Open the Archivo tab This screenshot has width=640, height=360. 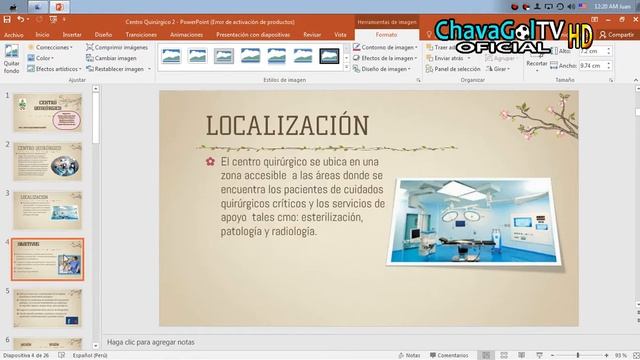pos(13,35)
